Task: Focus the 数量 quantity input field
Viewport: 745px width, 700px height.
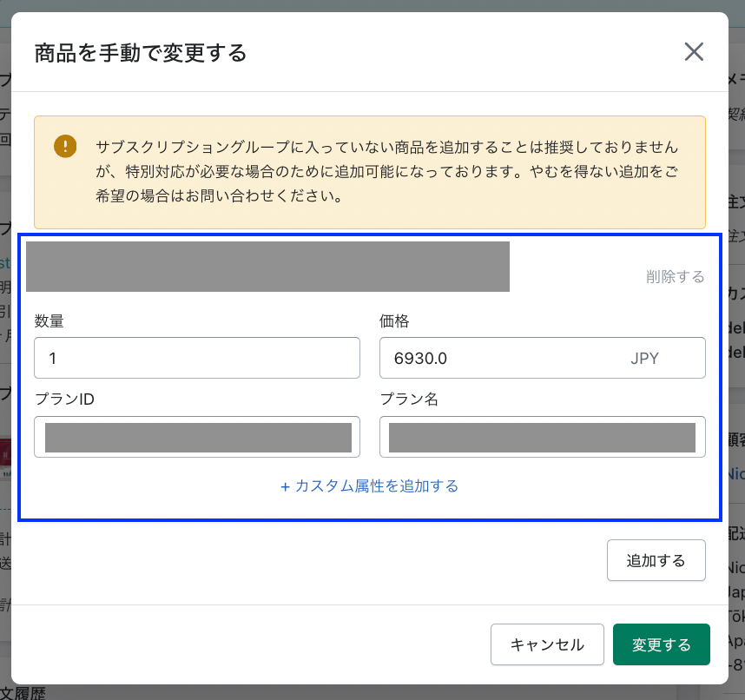Action: pos(196,358)
